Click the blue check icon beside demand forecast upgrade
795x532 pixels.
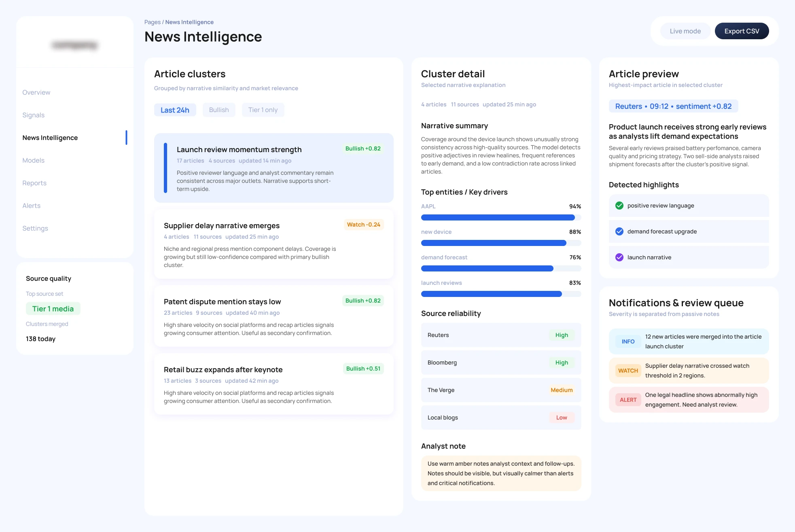point(619,231)
